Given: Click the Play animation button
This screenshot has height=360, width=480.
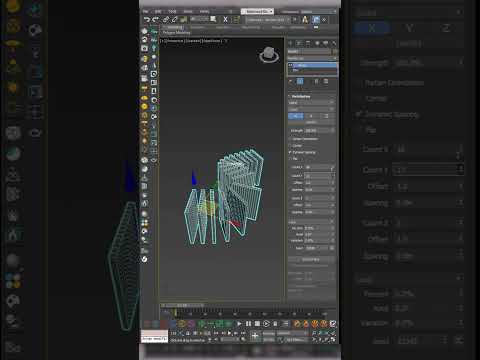Looking at the screenshot, I should (x=239, y=324).
